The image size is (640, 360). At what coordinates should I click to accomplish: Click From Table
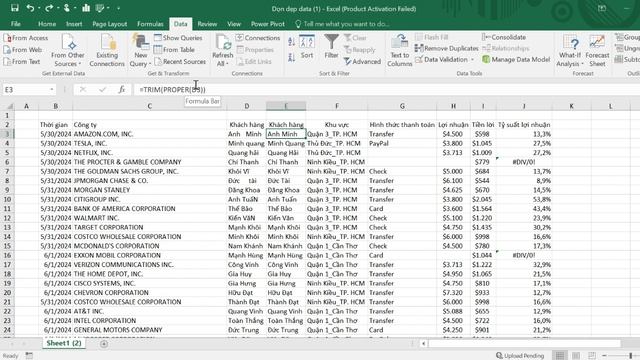(x=174, y=50)
